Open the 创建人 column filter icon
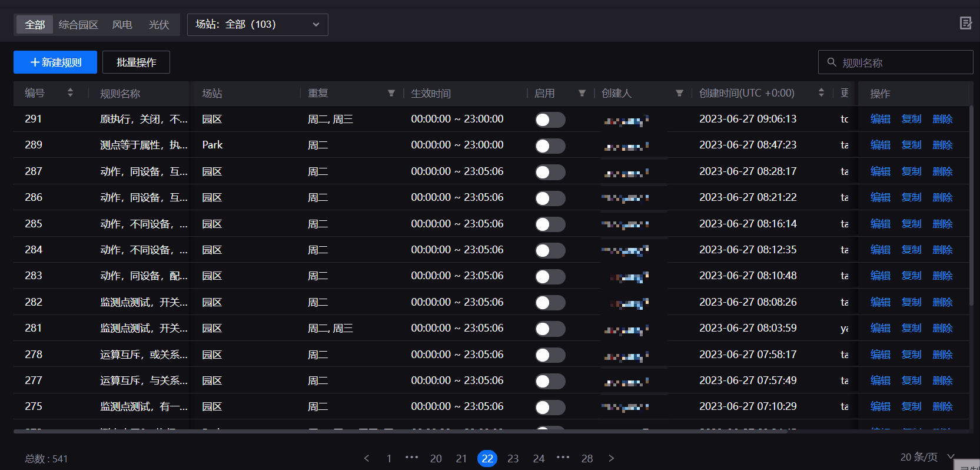 point(679,93)
